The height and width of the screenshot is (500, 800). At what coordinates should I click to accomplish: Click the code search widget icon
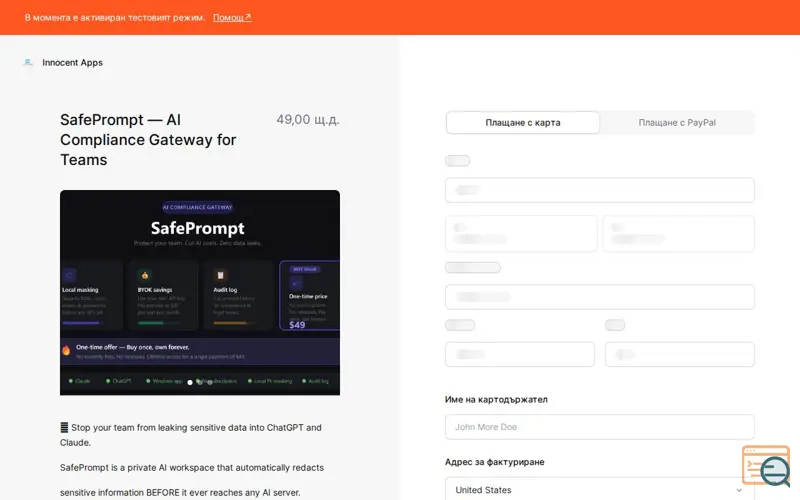[766, 465]
